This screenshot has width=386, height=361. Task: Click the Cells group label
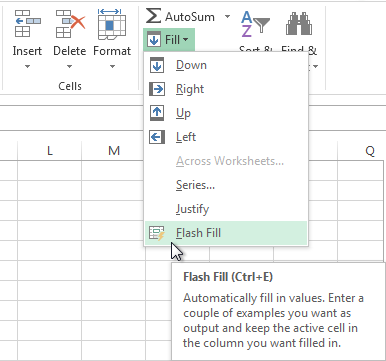(x=70, y=86)
